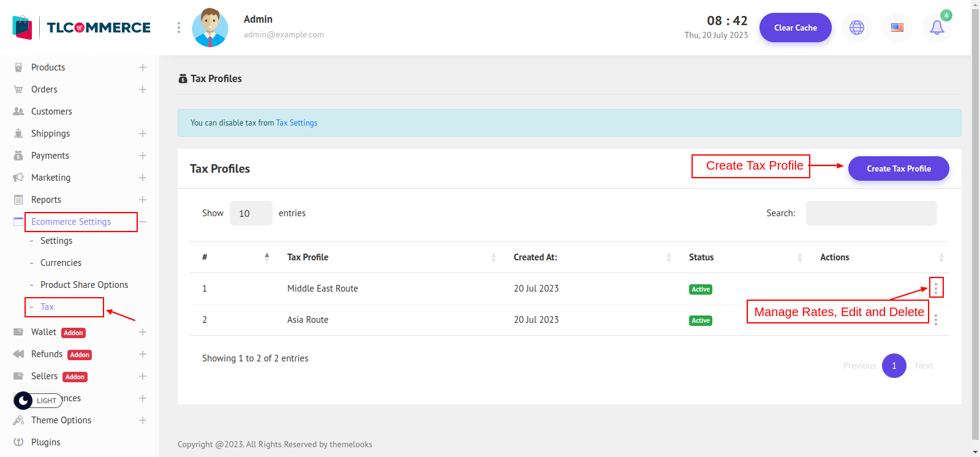This screenshot has height=457, width=980.
Task: Click the Create Tax Profile button
Action: point(898,168)
